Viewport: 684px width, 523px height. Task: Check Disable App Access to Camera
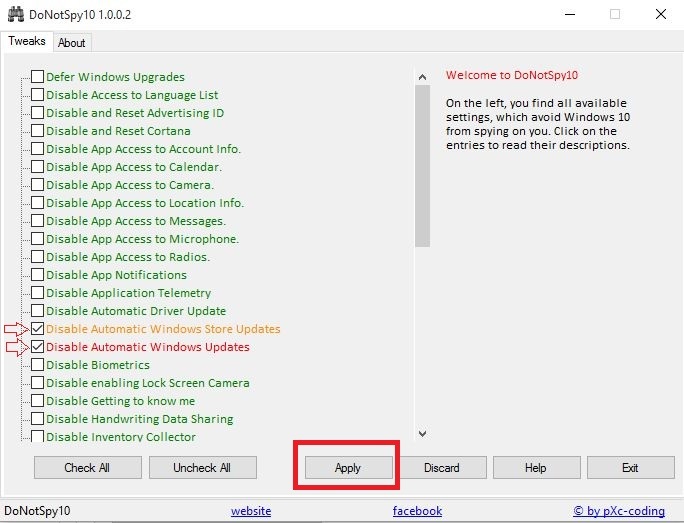(x=38, y=185)
